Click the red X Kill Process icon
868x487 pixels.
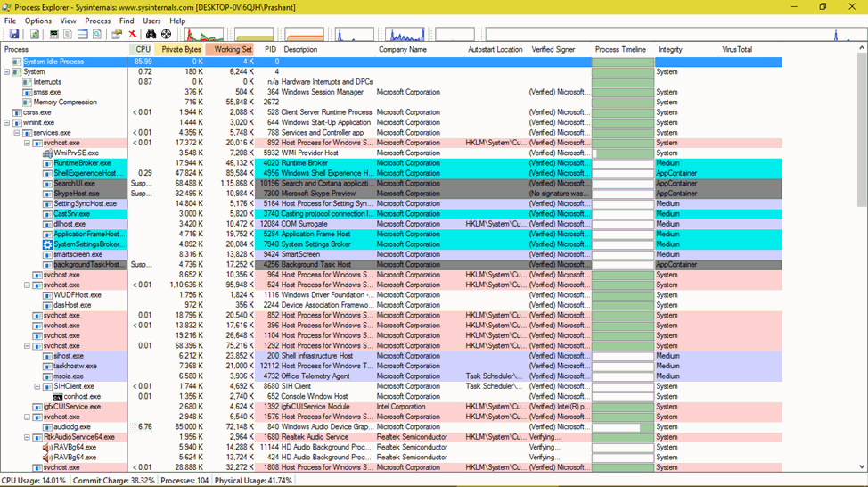[132, 35]
